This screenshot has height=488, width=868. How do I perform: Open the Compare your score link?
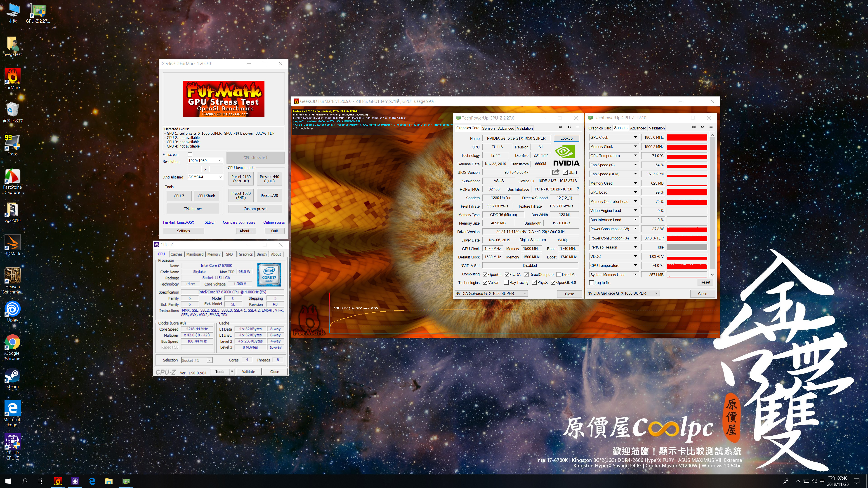[x=239, y=223]
